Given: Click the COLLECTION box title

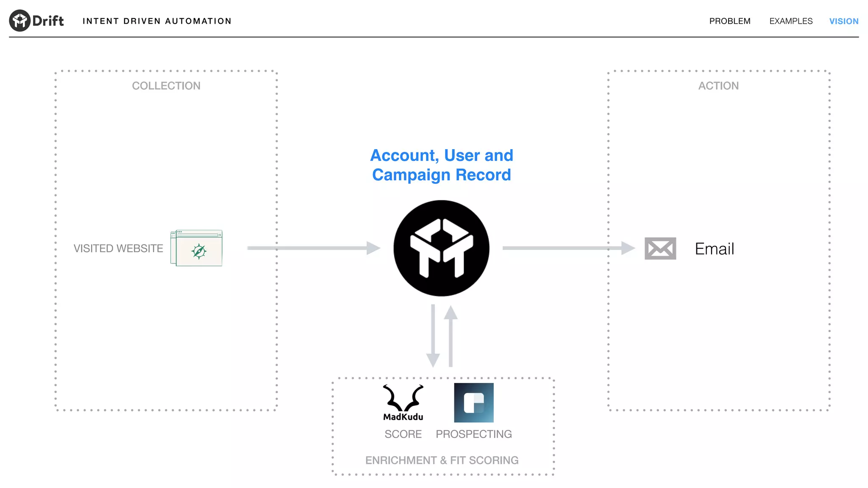Looking at the screenshot, I should pos(166,86).
